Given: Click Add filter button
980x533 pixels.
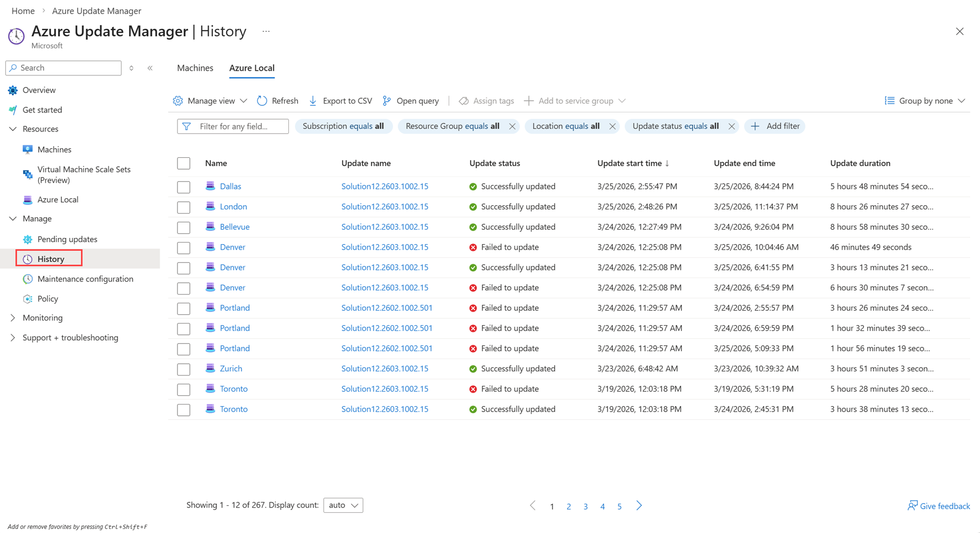Looking at the screenshot, I should tap(775, 126).
